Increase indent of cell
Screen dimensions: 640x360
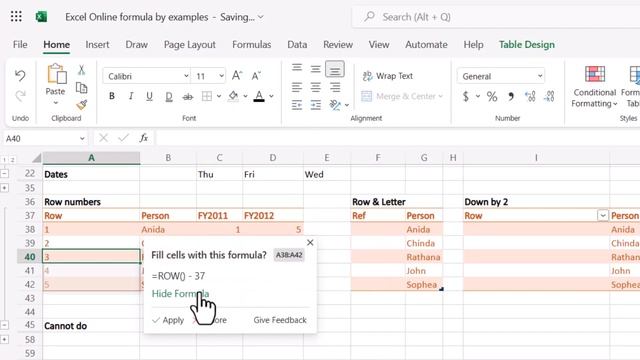click(x=316, y=105)
